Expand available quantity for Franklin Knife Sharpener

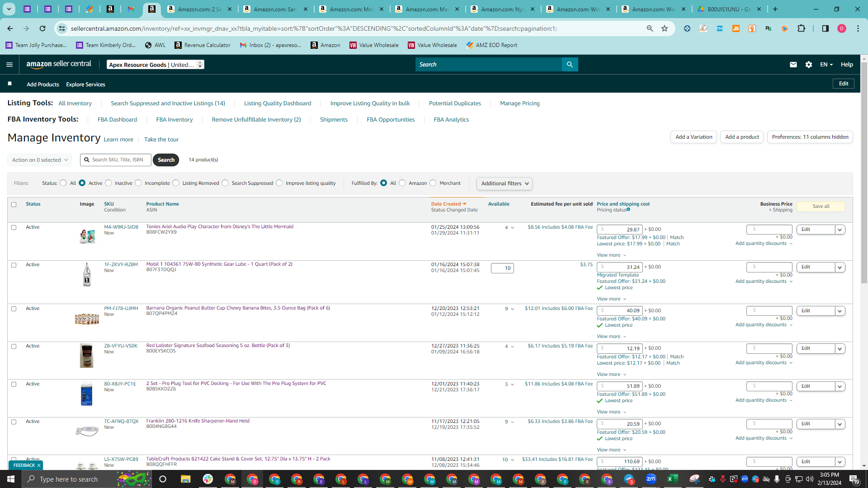(x=509, y=422)
